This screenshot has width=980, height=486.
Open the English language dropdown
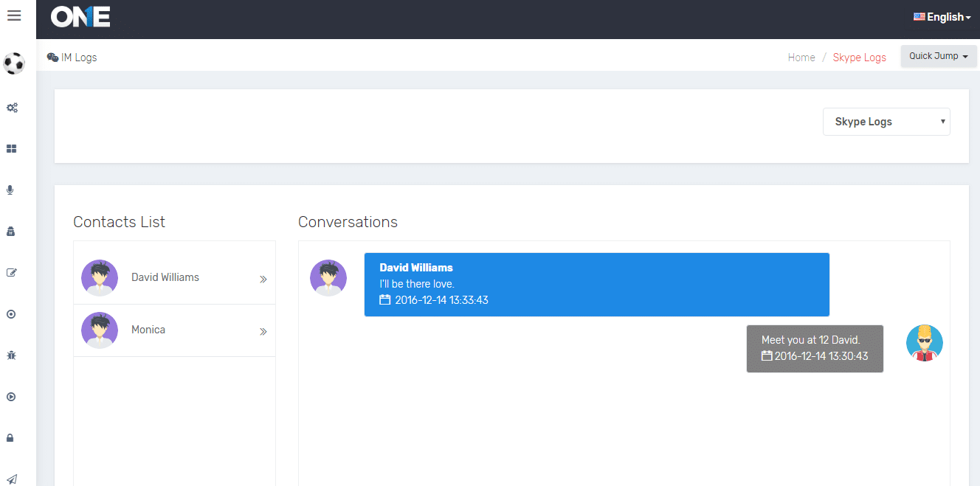click(x=942, y=17)
